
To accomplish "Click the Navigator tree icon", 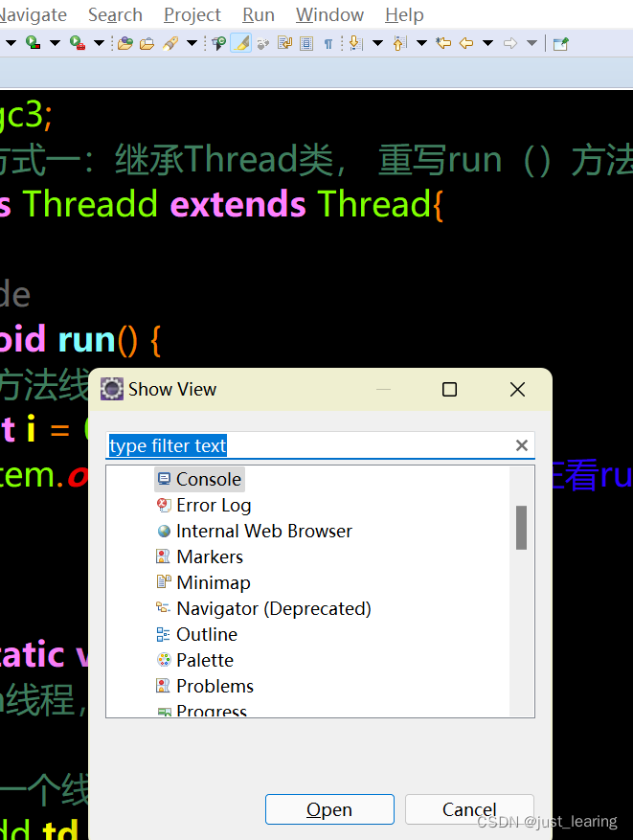I will [164, 608].
